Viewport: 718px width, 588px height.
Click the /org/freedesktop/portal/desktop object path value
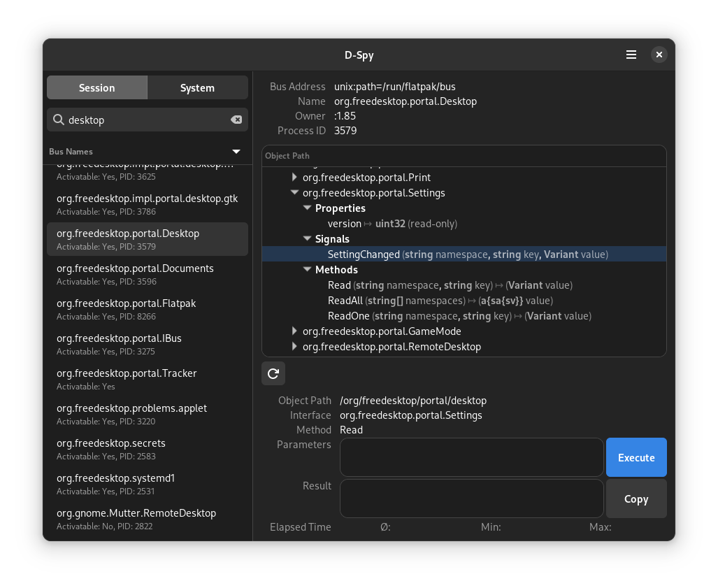pyautogui.click(x=413, y=401)
